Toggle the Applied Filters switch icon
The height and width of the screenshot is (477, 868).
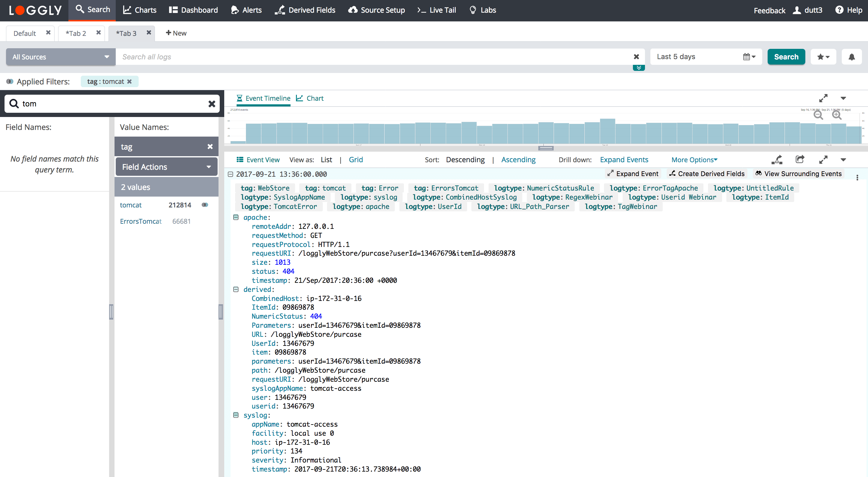[10, 82]
